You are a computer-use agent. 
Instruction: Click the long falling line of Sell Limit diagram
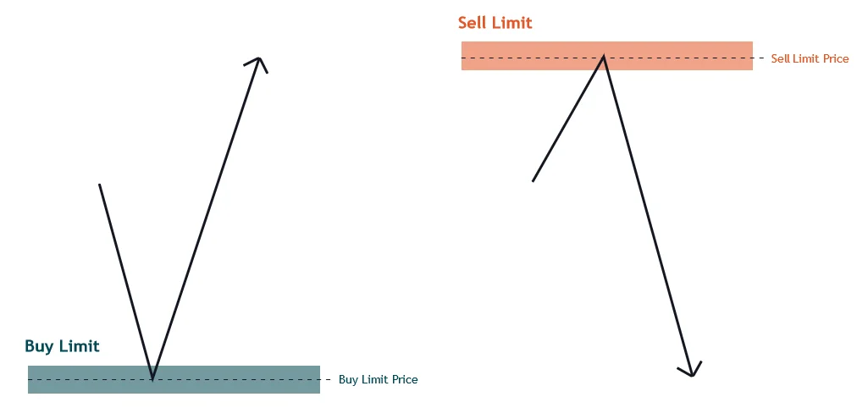pos(648,216)
